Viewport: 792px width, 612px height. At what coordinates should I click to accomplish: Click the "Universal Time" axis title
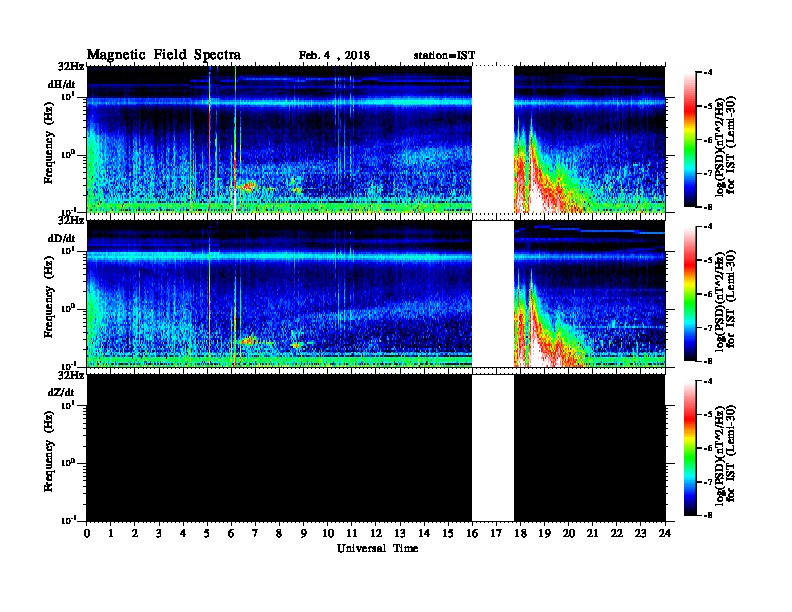[377, 548]
